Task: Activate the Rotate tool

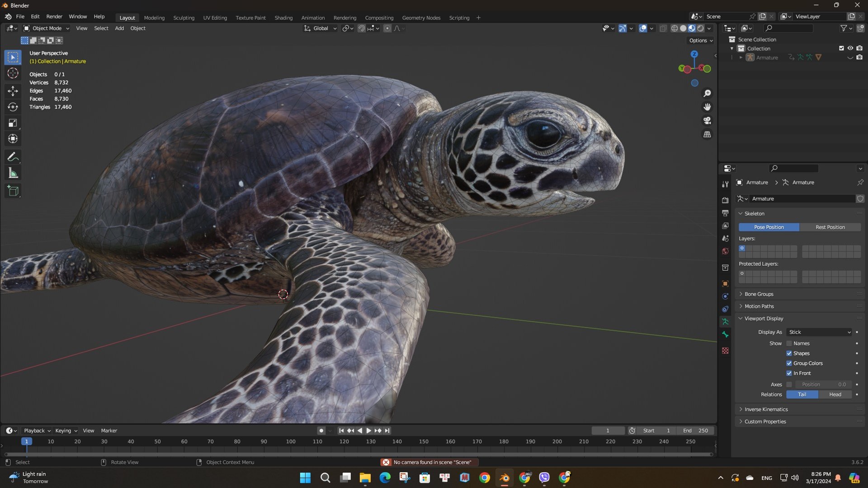Action: click(13, 107)
